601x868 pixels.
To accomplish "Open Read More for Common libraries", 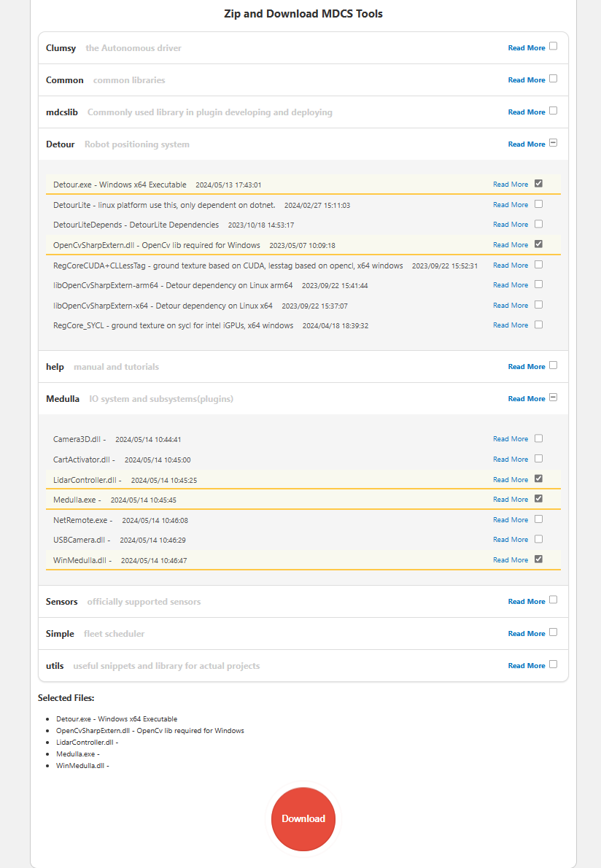I will (526, 80).
